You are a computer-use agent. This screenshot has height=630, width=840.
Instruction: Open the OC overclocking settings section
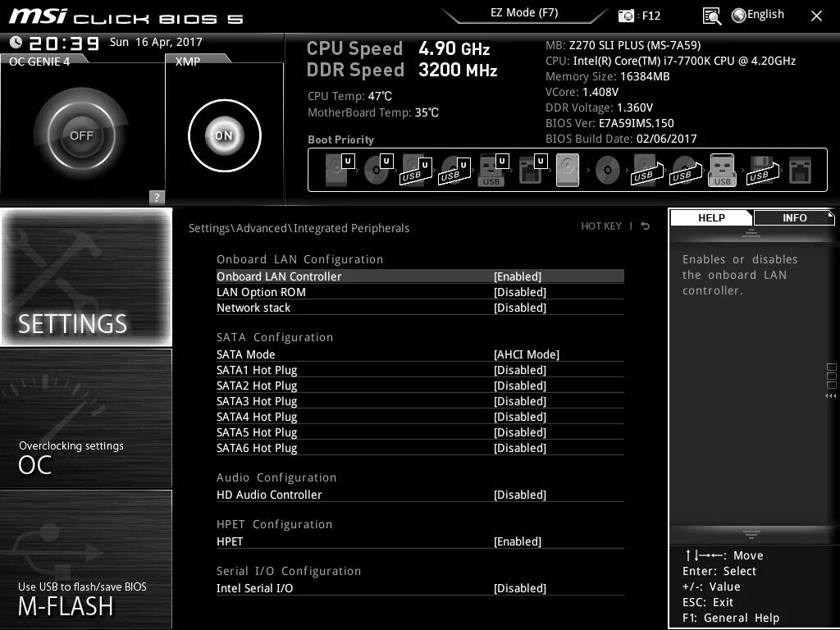click(86, 418)
